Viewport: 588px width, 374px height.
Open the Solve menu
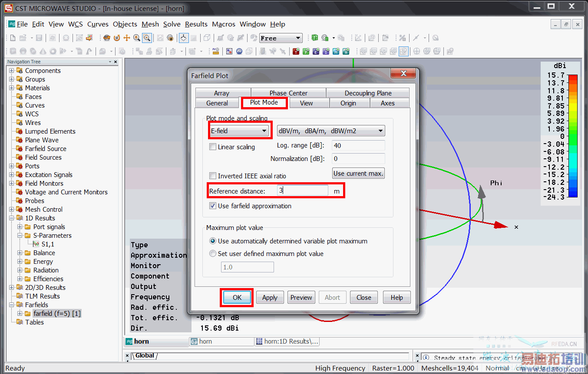click(x=172, y=24)
